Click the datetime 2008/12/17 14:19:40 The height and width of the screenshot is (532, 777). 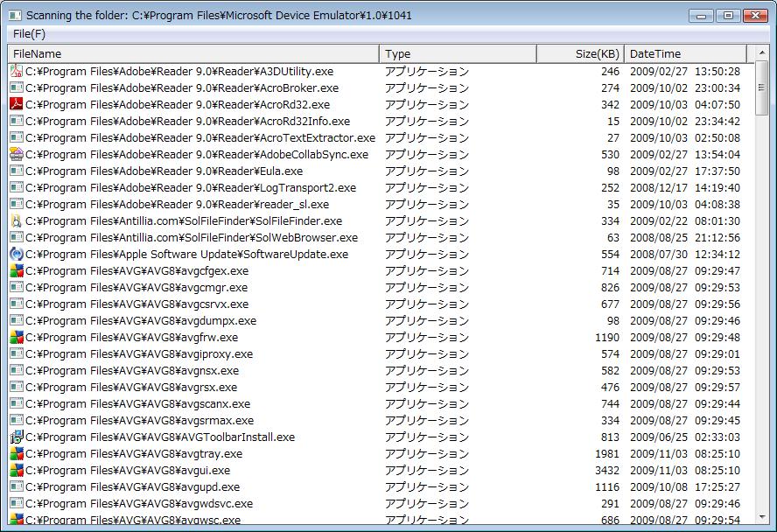point(685,188)
